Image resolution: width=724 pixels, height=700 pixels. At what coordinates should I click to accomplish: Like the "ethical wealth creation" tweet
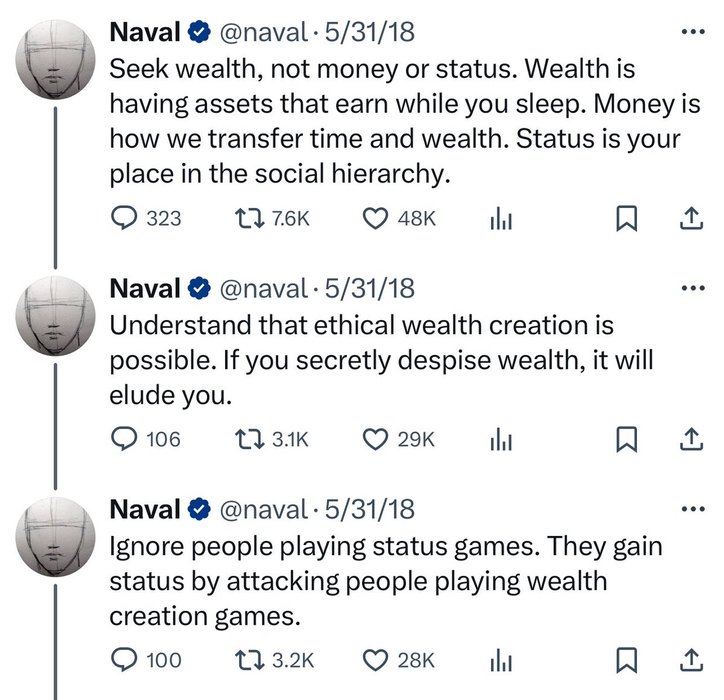[374, 439]
